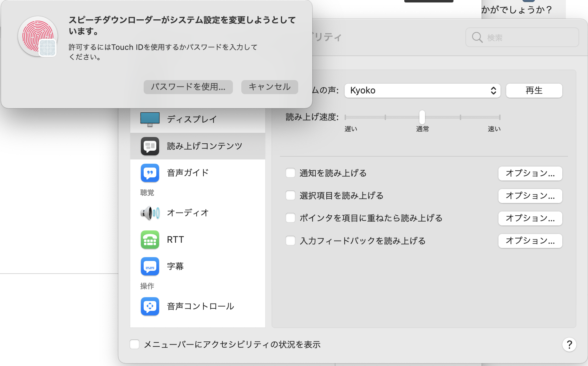Screen dimensions: 588x366
Task: Select 字幕 in the sidebar
Action: (x=198, y=266)
